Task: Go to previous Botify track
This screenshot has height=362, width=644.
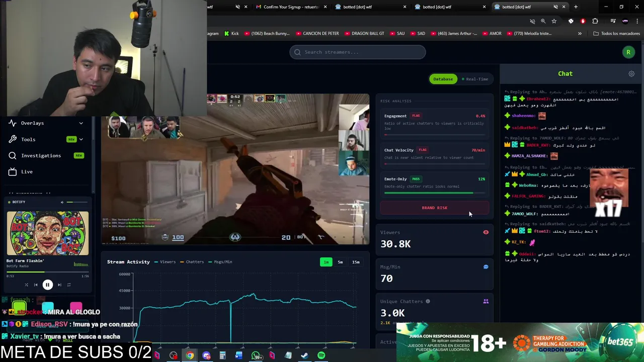Action: tap(36, 285)
